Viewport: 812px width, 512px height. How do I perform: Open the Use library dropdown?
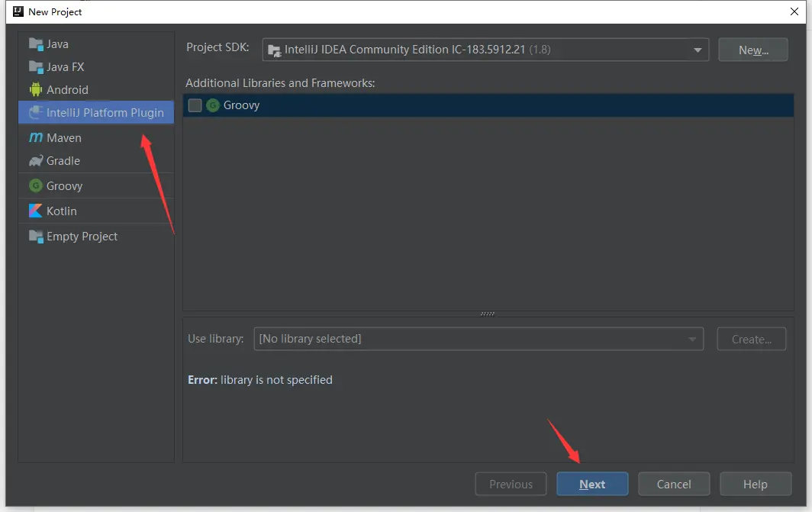pyautogui.click(x=478, y=339)
